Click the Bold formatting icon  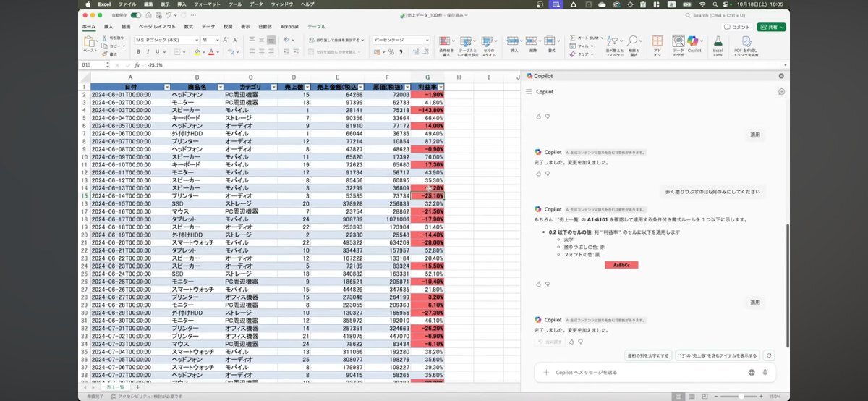click(138, 52)
